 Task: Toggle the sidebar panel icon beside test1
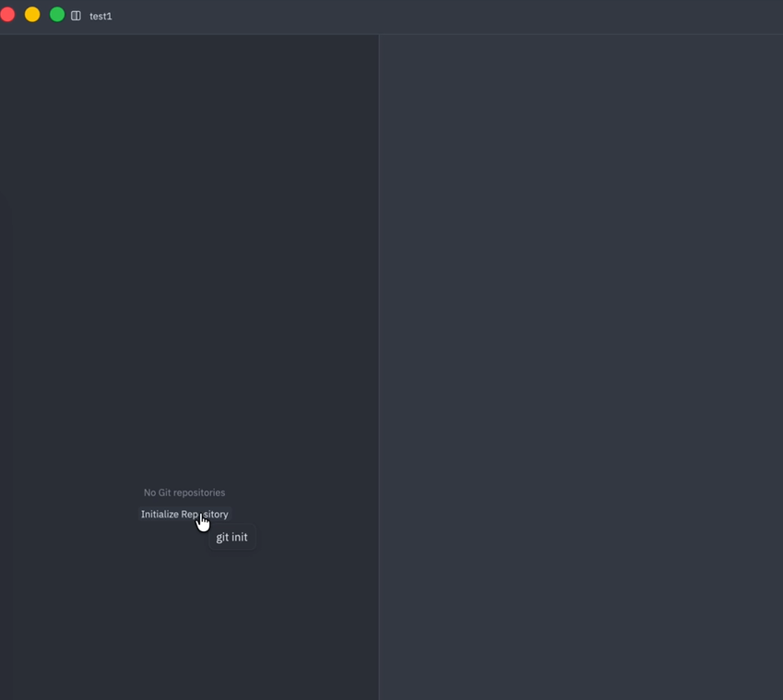point(76,16)
